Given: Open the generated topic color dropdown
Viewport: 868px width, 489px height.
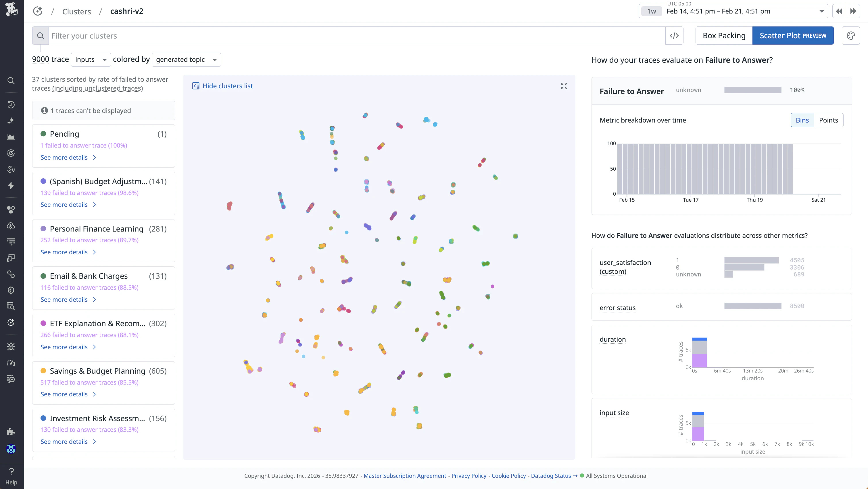Looking at the screenshot, I should click(x=186, y=60).
